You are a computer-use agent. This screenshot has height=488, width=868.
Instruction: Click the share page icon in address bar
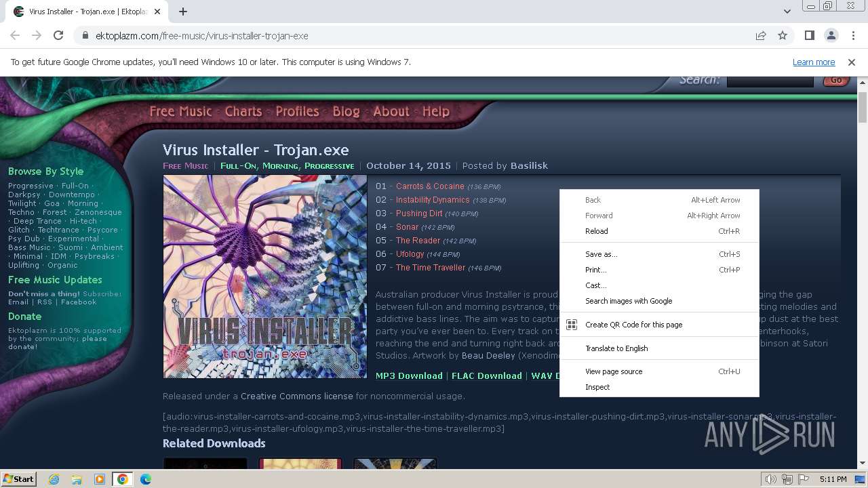click(x=761, y=36)
